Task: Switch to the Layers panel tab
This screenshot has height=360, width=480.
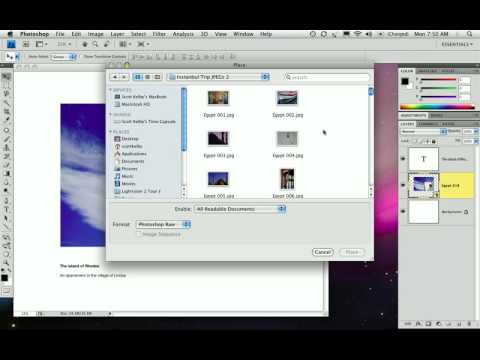Action: [407, 124]
